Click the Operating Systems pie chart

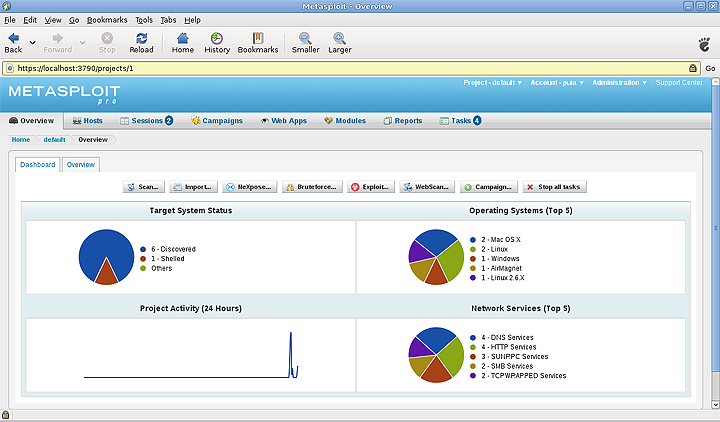(436, 257)
